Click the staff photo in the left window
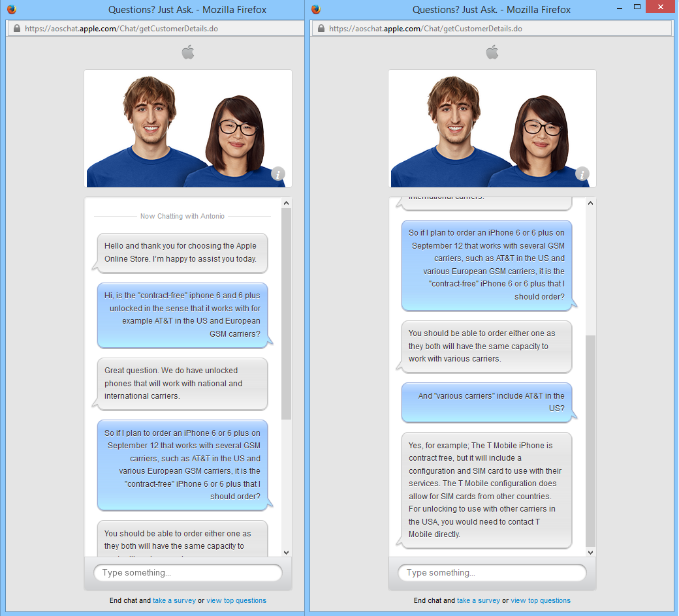Viewport: 679px width, 616px height. (188, 129)
